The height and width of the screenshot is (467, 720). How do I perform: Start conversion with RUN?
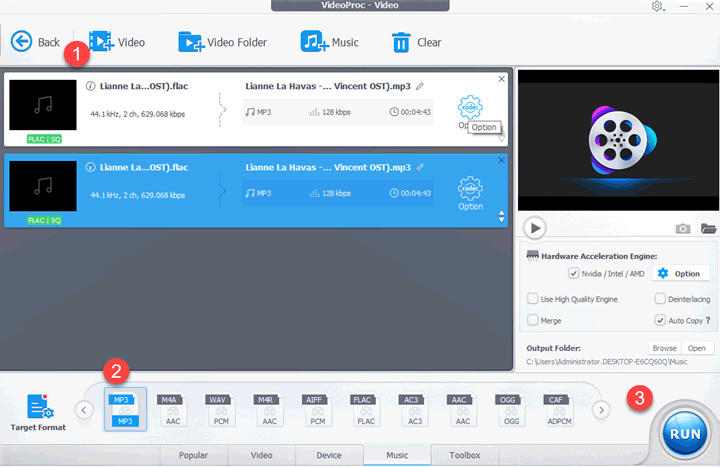(685, 434)
